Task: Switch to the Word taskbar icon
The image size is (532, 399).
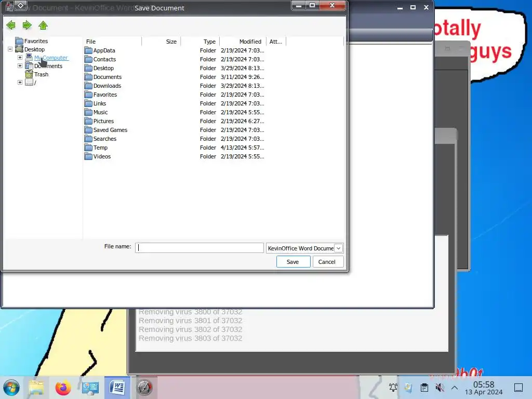Action: 117,388
